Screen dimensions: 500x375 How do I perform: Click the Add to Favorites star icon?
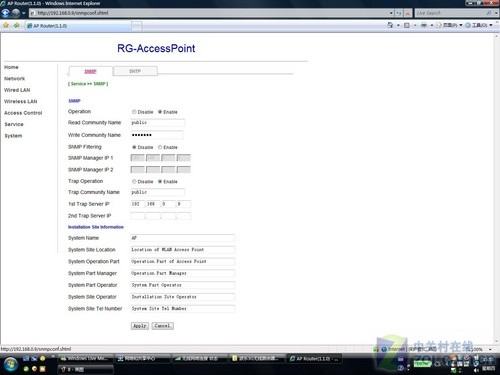[x=16, y=25]
